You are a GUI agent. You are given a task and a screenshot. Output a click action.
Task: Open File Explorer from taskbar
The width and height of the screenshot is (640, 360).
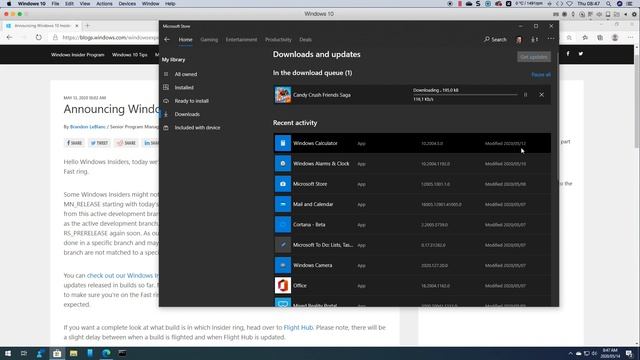pyautogui.click(x=73, y=353)
